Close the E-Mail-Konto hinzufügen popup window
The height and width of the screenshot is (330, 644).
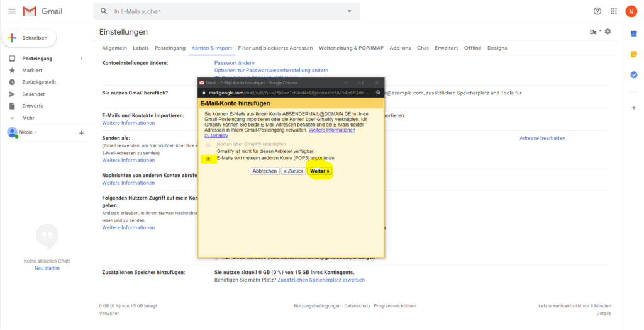tap(377, 82)
